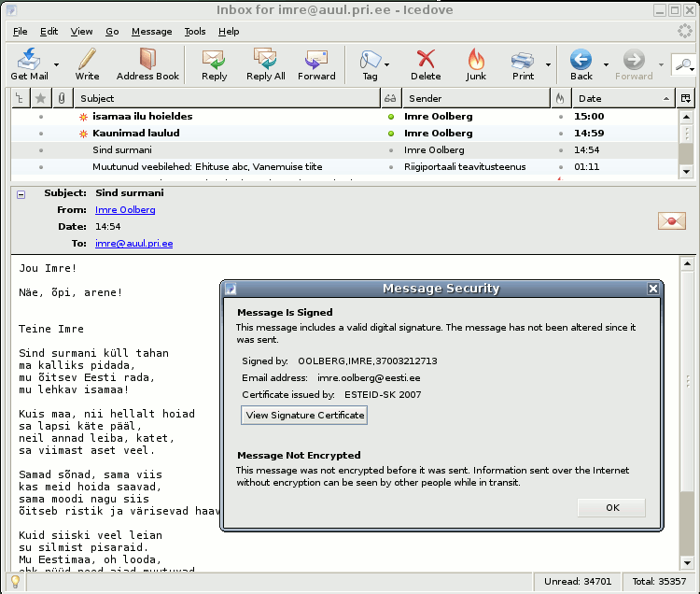The image size is (700, 594).
Task: Toggle star on Kaunimad laulud row
Action: pos(41,134)
